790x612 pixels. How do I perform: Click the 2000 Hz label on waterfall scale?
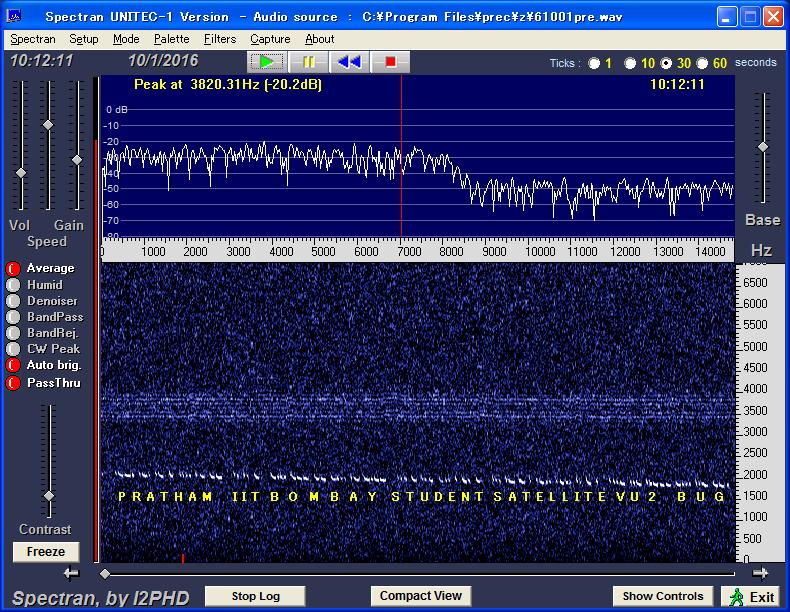[755, 474]
